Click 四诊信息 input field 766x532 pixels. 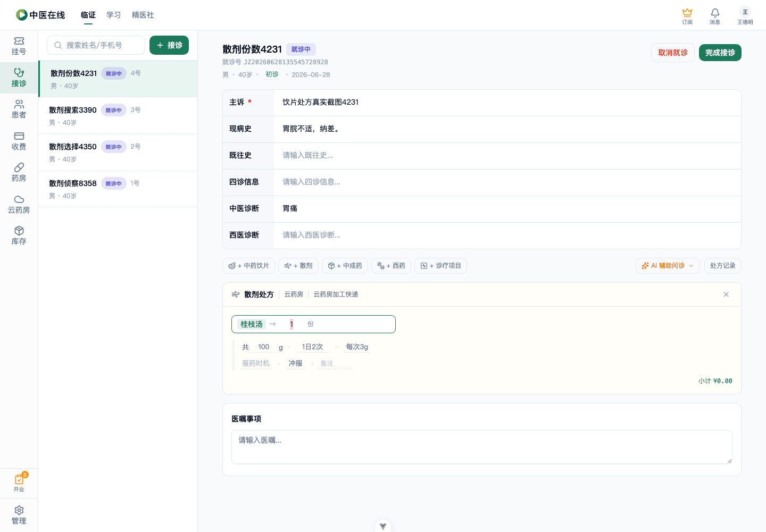(x=507, y=182)
